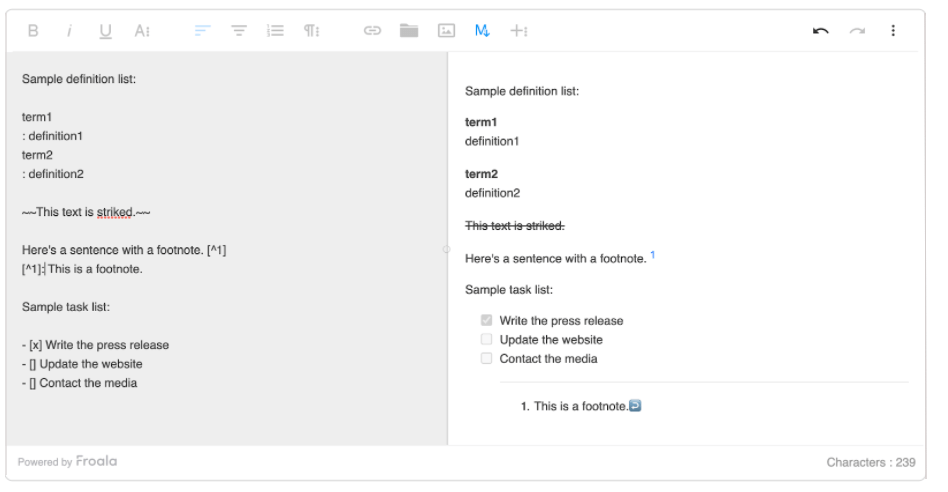This screenshot has height=492, width=948.
Task: Expand the More Paragraph options
Action: point(312,31)
